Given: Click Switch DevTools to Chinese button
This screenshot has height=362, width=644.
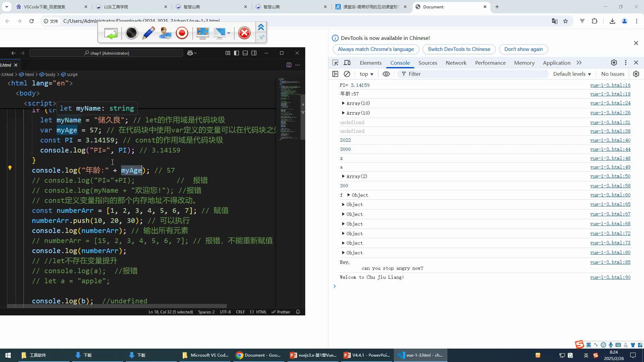Looking at the screenshot, I should [459, 49].
